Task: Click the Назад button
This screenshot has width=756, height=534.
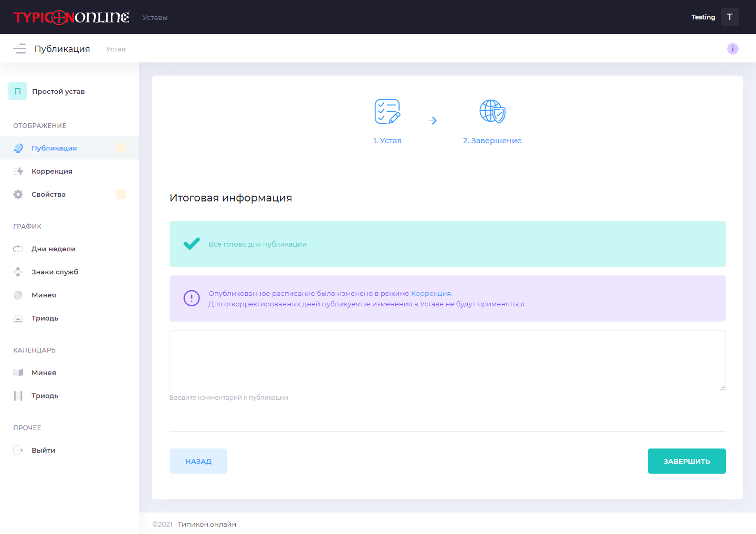Action: coord(198,461)
